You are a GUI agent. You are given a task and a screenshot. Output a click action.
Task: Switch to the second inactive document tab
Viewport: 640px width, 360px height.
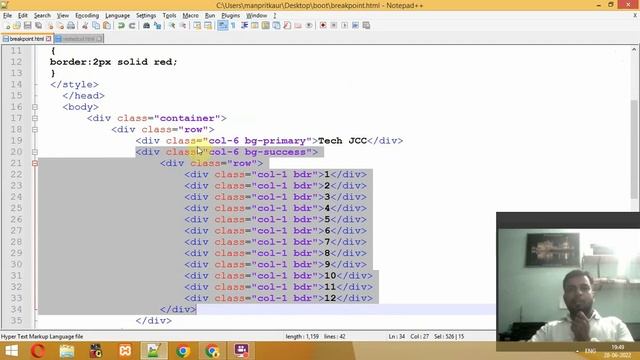(78, 39)
